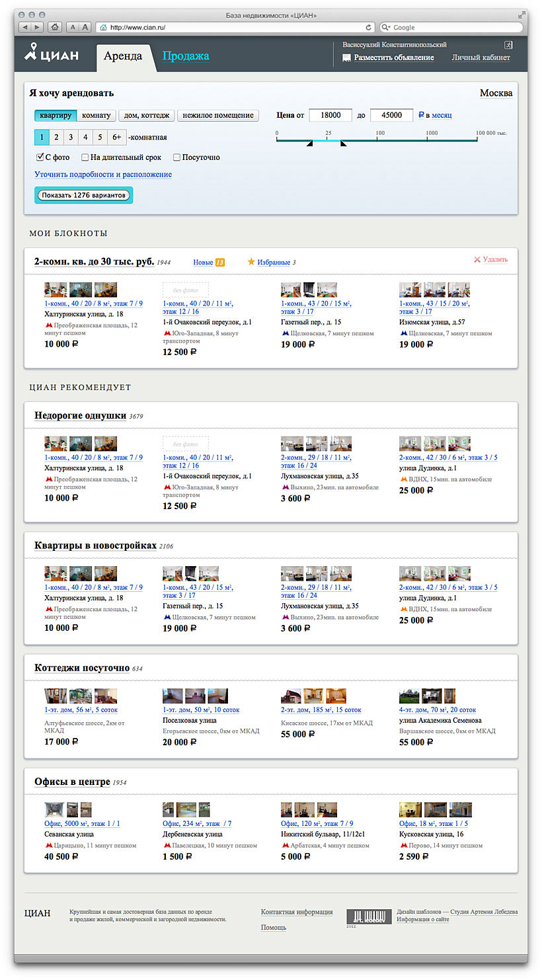Screen dimensions: 542x980
Task: Switch to the Продажа tab
Action: [186, 56]
